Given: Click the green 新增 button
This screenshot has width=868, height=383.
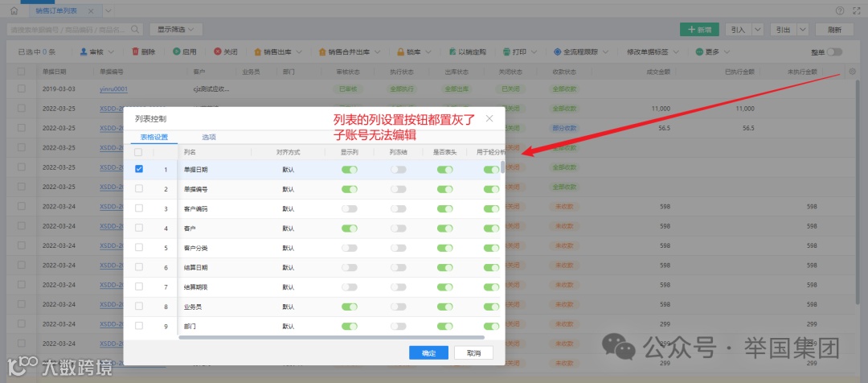Looking at the screenshot, I should tap(699, 30).
